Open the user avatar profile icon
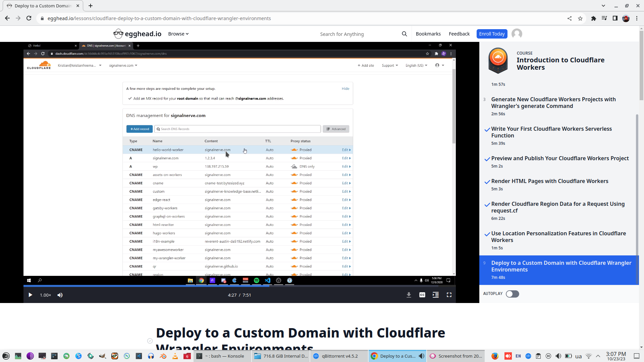The image size is (644, 362). pos(517,34)
